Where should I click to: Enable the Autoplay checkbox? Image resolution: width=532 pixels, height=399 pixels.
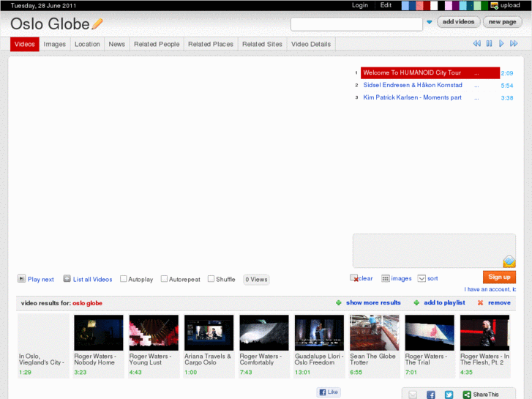coord(124,279)
